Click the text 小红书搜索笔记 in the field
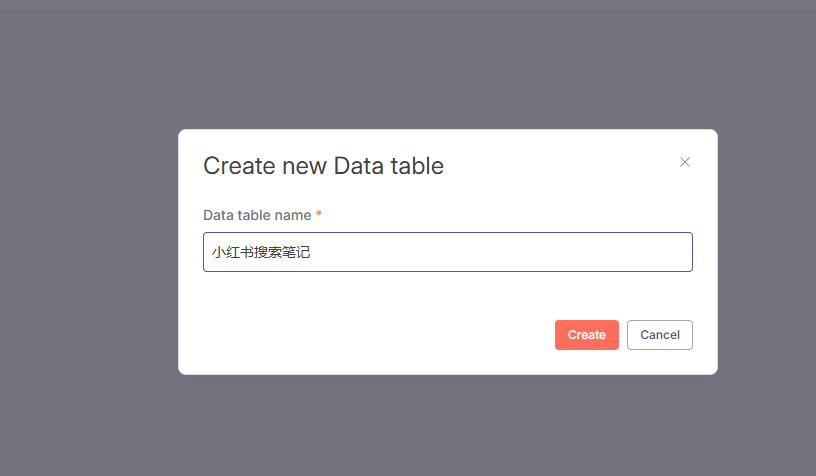This screenshot has width=816, height=476. pyautogui.click(x=261, y=253)
